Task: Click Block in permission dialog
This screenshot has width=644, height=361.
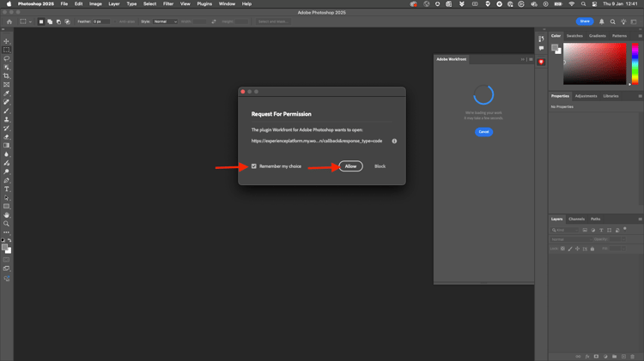Action: [x=380, y=166]
